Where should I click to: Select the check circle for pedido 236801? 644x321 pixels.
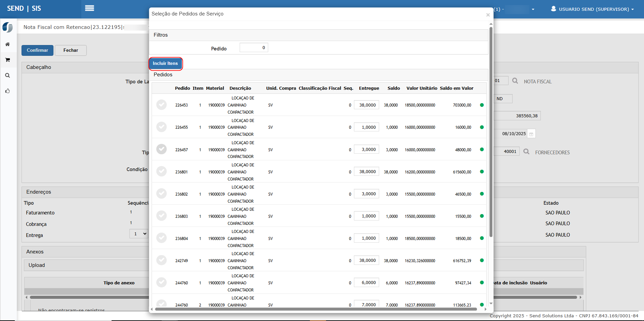pyautogui.click(x=162, y=171)
